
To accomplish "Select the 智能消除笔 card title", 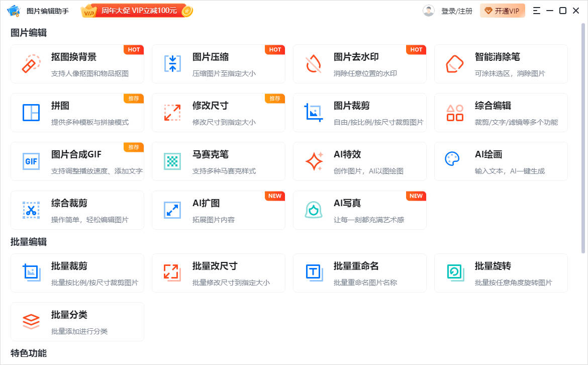I will 497,57.
